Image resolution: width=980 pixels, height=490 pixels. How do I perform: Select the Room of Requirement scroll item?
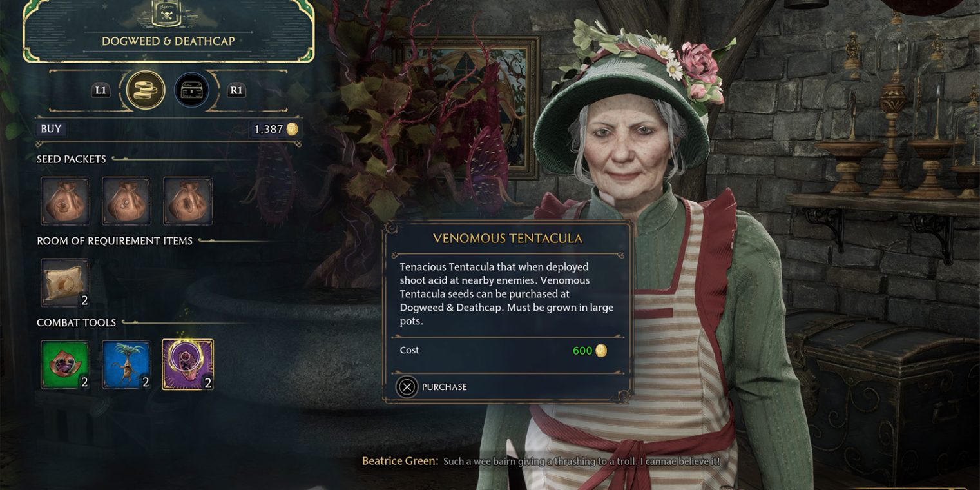[65, 282]
